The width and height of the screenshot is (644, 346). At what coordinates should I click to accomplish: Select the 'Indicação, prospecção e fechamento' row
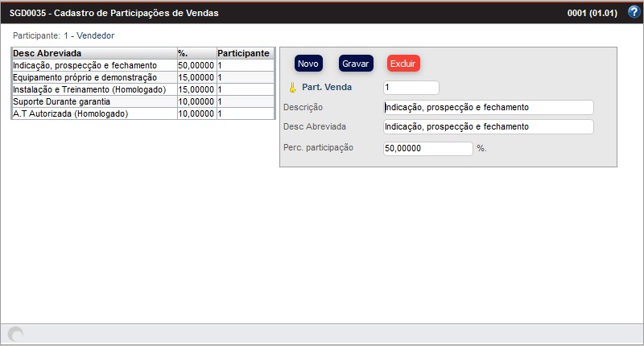93,65
